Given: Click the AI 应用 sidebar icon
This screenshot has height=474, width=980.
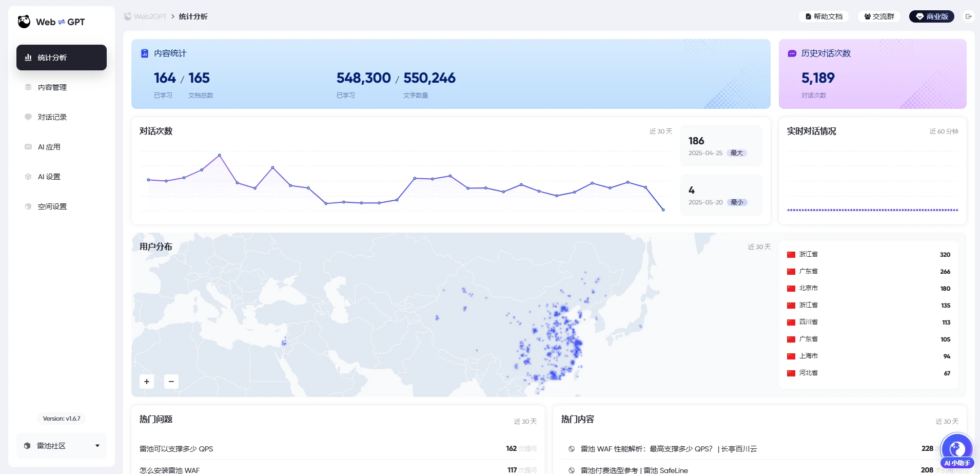Looking at the screenshot, I should pos(28,147).
